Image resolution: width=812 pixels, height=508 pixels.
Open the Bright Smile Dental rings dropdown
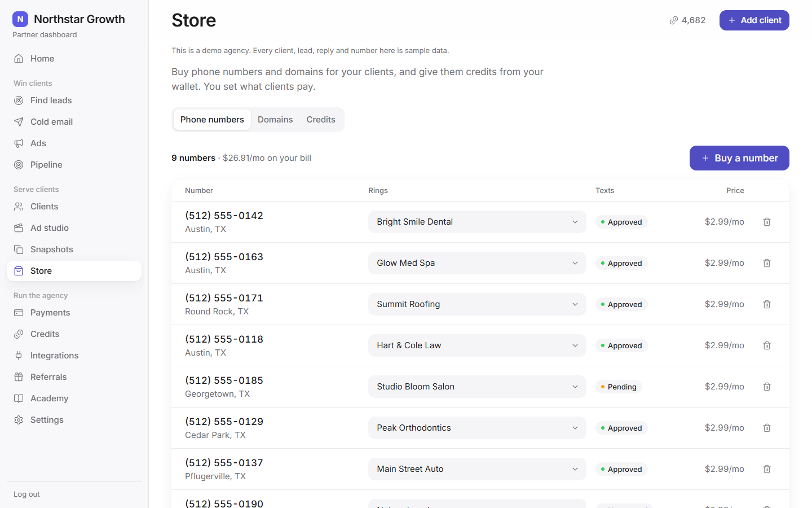pos(477,222)
